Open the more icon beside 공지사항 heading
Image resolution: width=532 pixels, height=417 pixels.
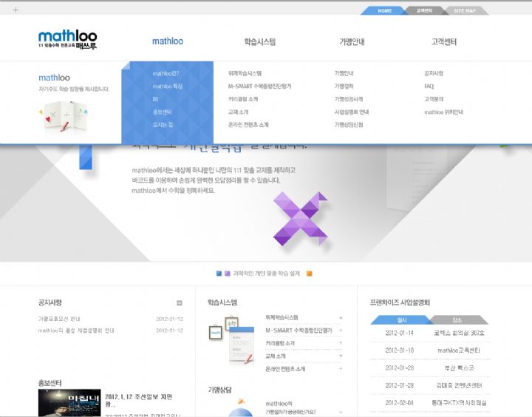(x=180, y=303)
